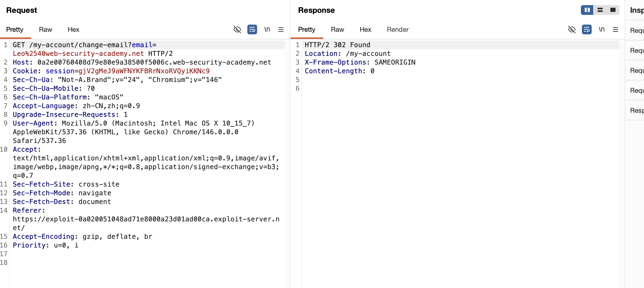Screen dimensions: 644x288
Task: Open the Response panel hamburger options menu
Action: (x=616, y=29)
